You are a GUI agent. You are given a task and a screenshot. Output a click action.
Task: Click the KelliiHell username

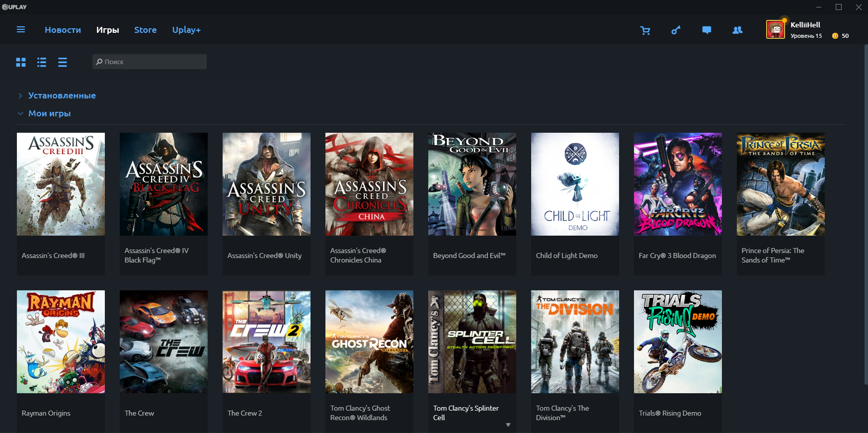pos(805,25)
